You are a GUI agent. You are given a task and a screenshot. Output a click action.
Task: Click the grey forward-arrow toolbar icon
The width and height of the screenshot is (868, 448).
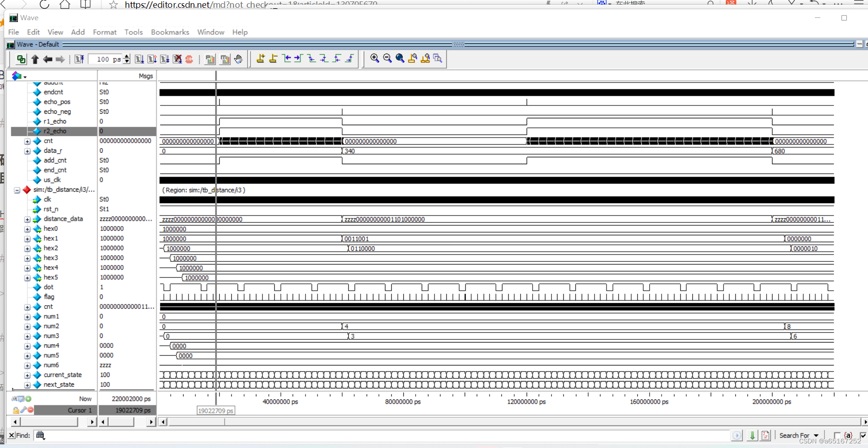click(x=60, y=59)
